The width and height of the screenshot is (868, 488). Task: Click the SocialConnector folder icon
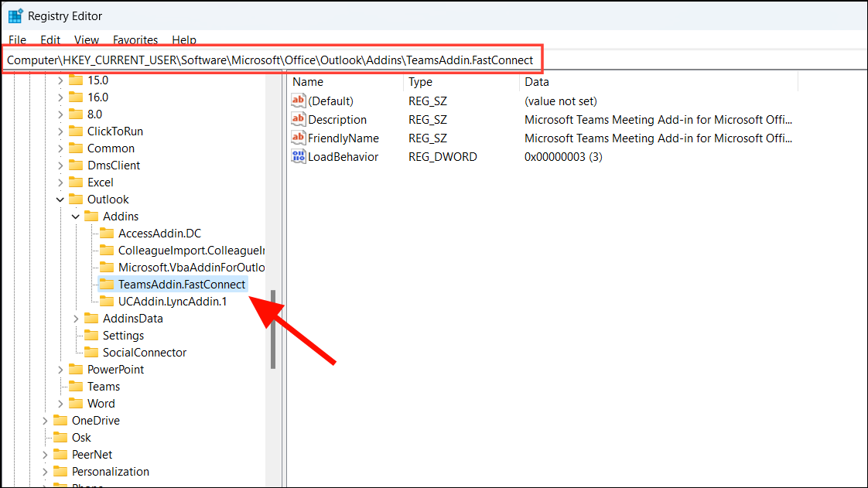pyautogui.click(x=91, y=352)
